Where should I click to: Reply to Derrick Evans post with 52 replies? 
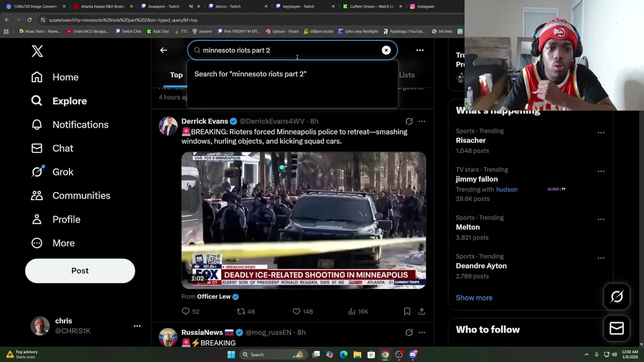tap(190, 312)
